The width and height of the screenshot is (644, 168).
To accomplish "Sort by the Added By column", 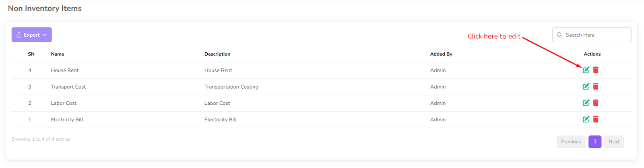I will point(441,54).
